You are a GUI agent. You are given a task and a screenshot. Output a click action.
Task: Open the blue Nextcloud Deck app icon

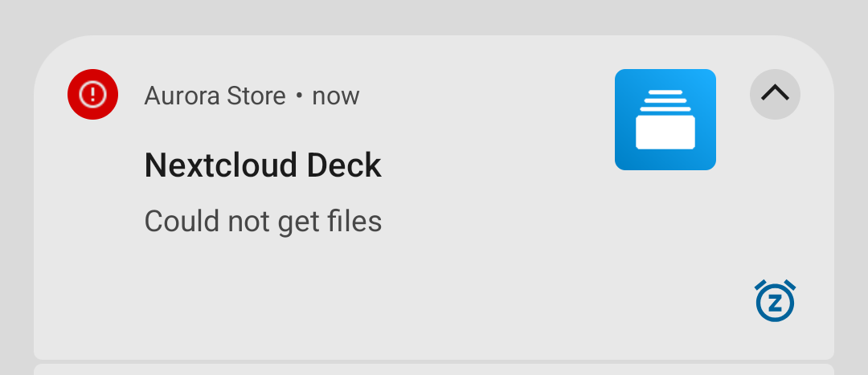coord(665,120)
